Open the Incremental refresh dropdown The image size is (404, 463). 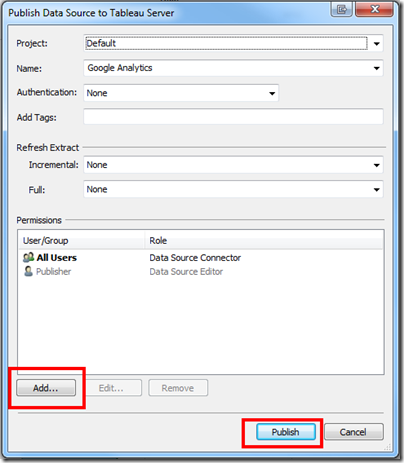point(233,165)
